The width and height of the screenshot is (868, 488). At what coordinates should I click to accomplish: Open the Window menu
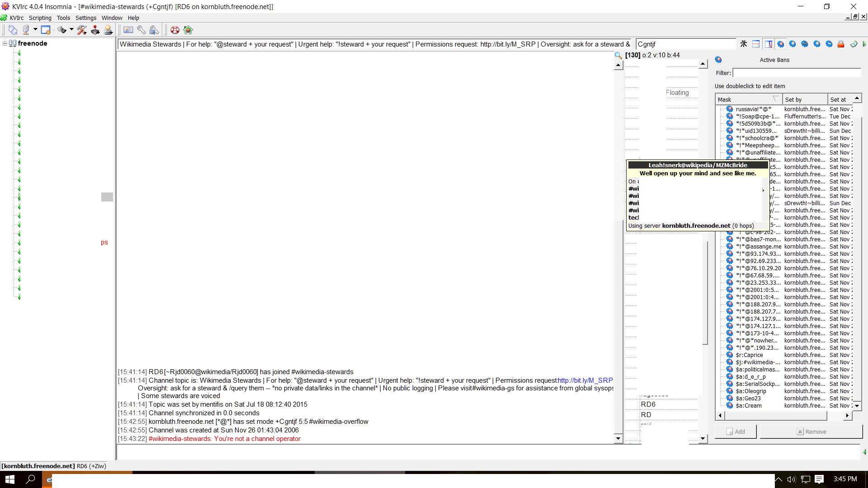pos(112,18)
